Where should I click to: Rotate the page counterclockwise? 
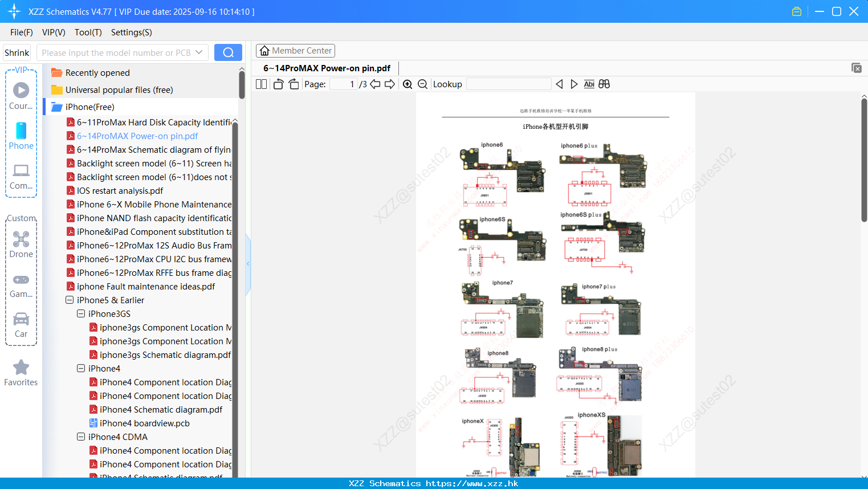[x=278, y=84]
